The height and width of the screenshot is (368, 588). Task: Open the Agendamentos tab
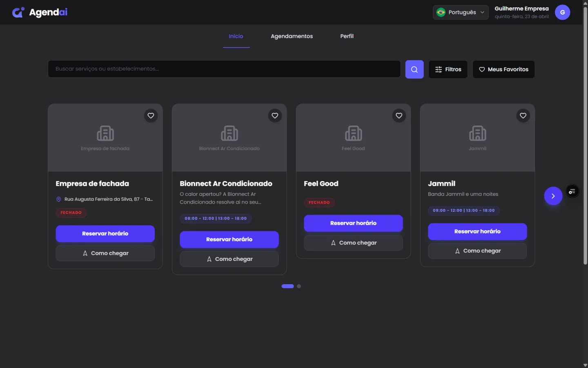292,36
